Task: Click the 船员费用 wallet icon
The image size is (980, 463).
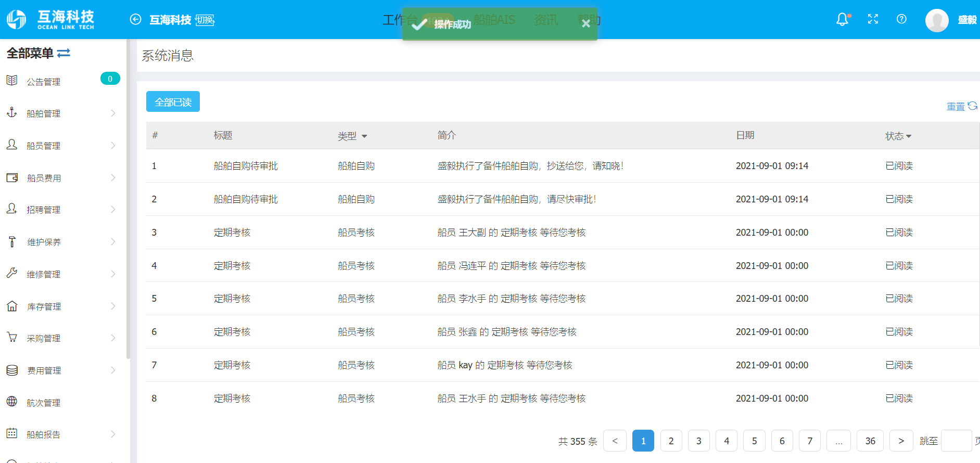Action: [12, 177]
